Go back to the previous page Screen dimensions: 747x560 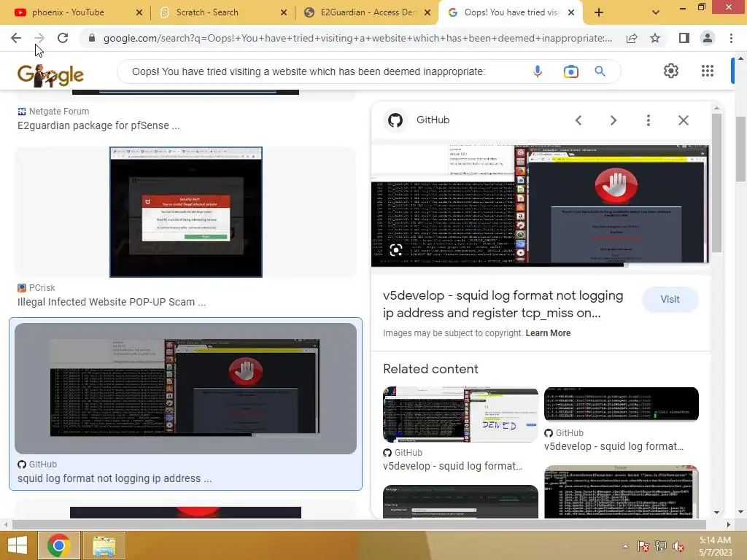click(16, 38)
